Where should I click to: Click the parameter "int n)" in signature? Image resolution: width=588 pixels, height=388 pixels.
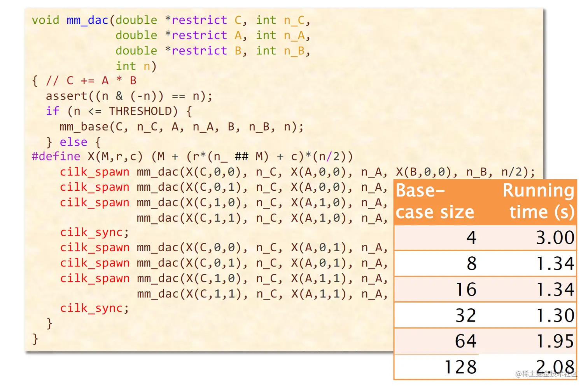point(136,66)
